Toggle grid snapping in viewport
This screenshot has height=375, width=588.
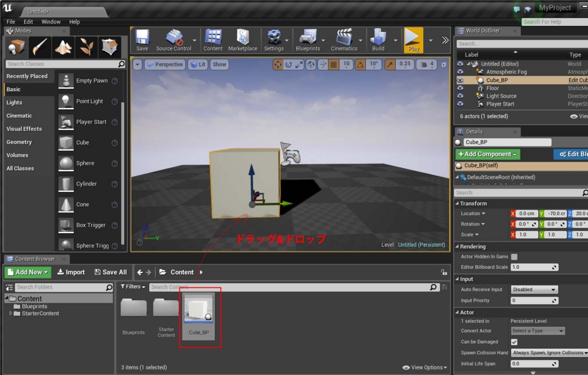[334, 64]
